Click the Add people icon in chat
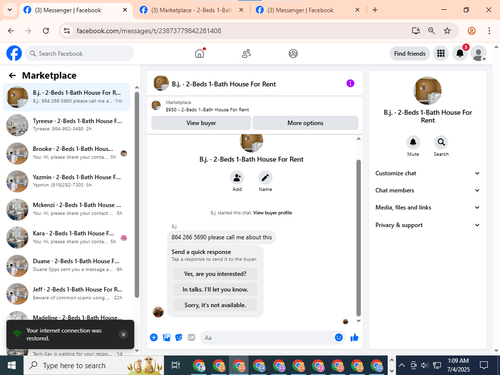Image resolution: width=500 pixels, height=375 pixels. pyautogui.click(x=237, y=178)
